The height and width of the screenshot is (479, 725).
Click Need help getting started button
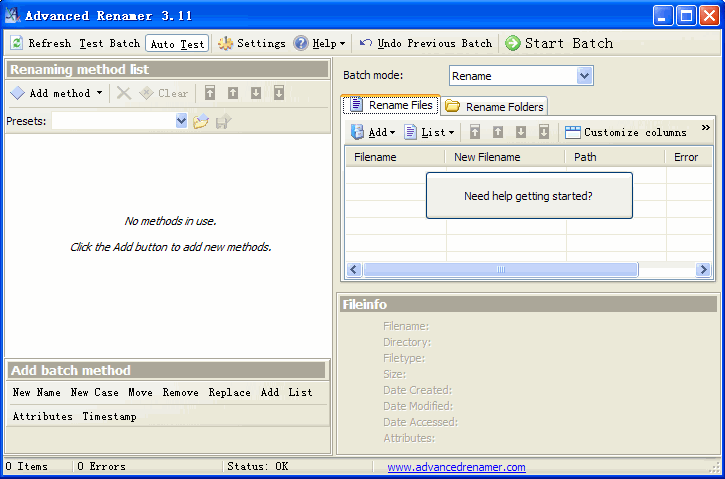529,196
